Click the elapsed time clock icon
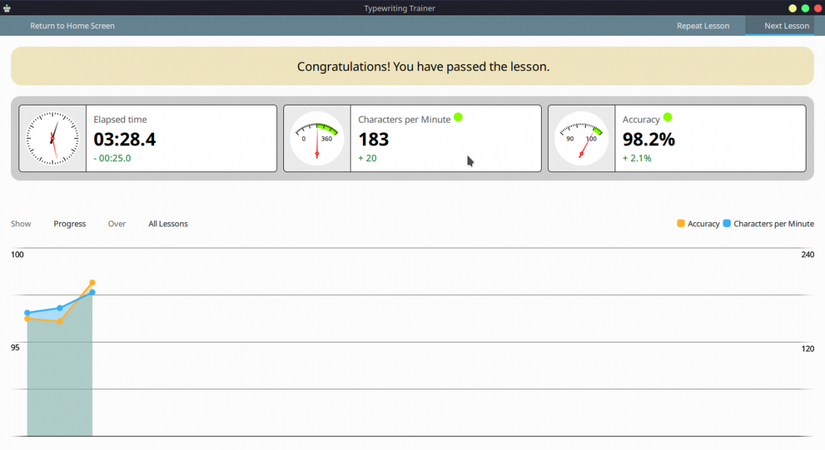 click(x=53, y=138)
